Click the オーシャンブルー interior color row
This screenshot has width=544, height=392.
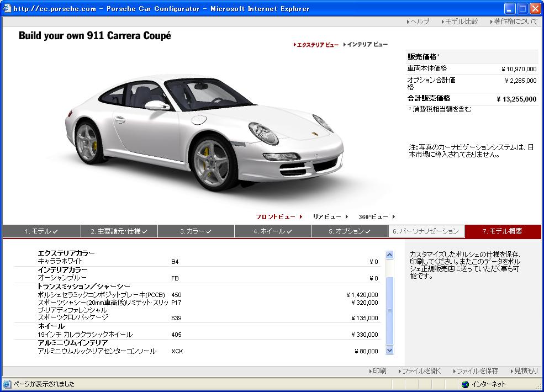(197, 278)
